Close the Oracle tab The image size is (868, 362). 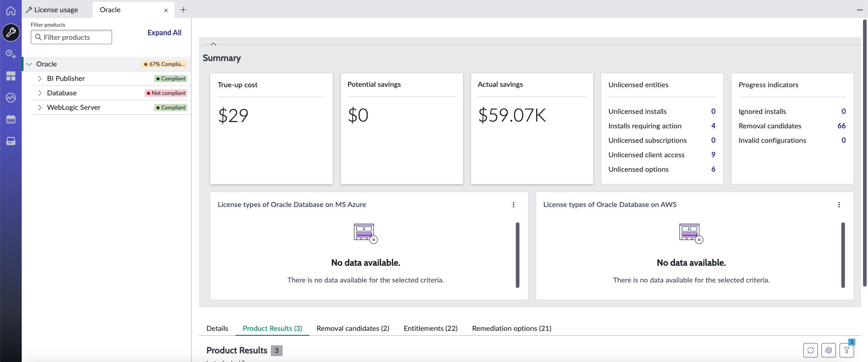click(166, 10)
